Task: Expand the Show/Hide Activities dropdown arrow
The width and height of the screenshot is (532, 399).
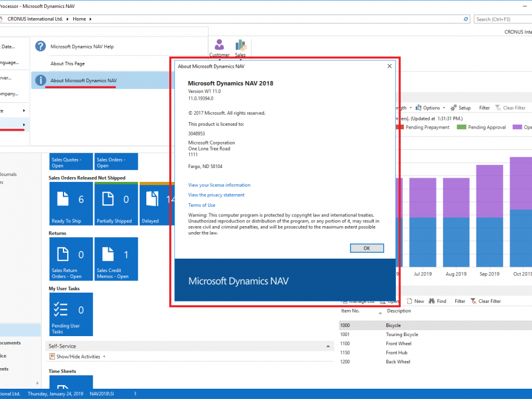Action: point(104,357)
